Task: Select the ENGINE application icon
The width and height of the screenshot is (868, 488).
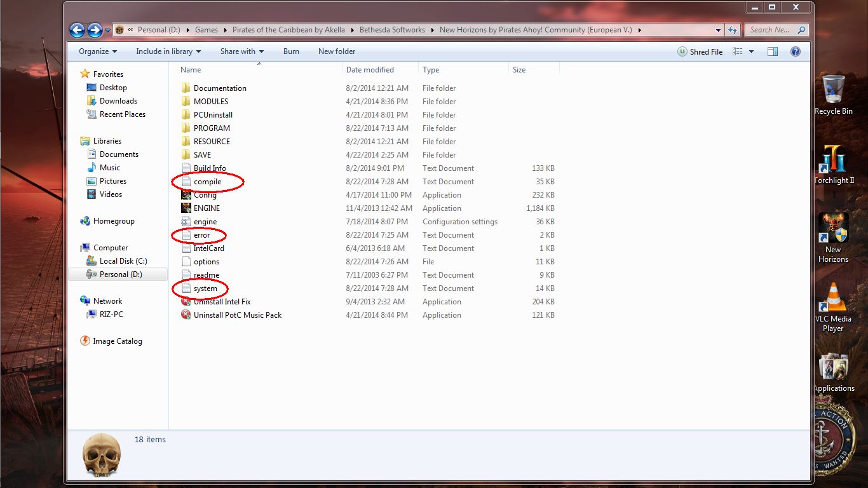Action: coord(186,208)
